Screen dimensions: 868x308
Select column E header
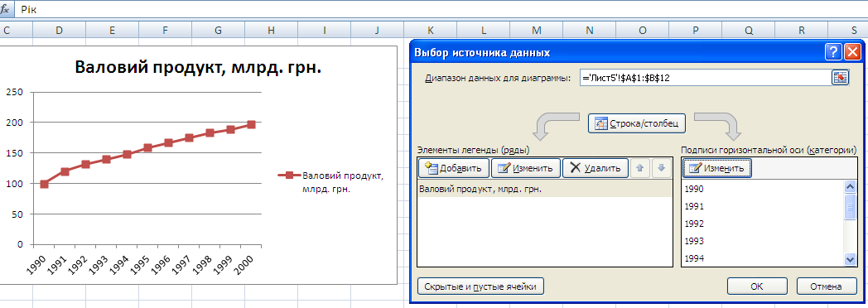(x=112, y=31)
